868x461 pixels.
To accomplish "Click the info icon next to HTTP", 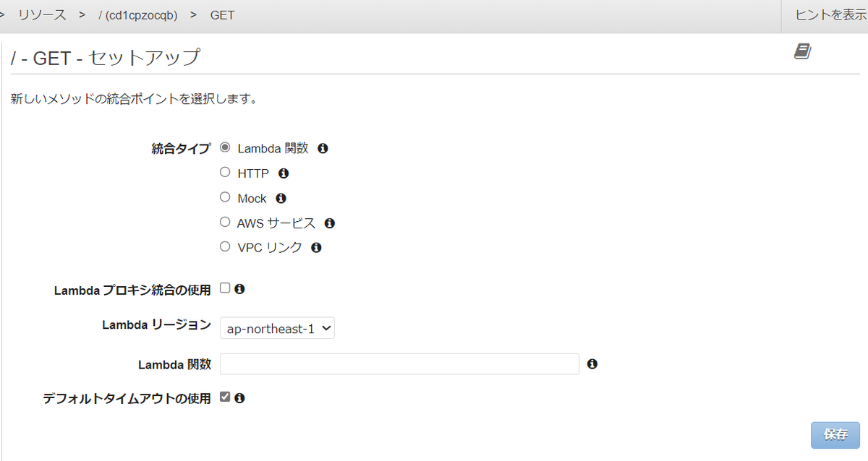I will tap(283, 173).
